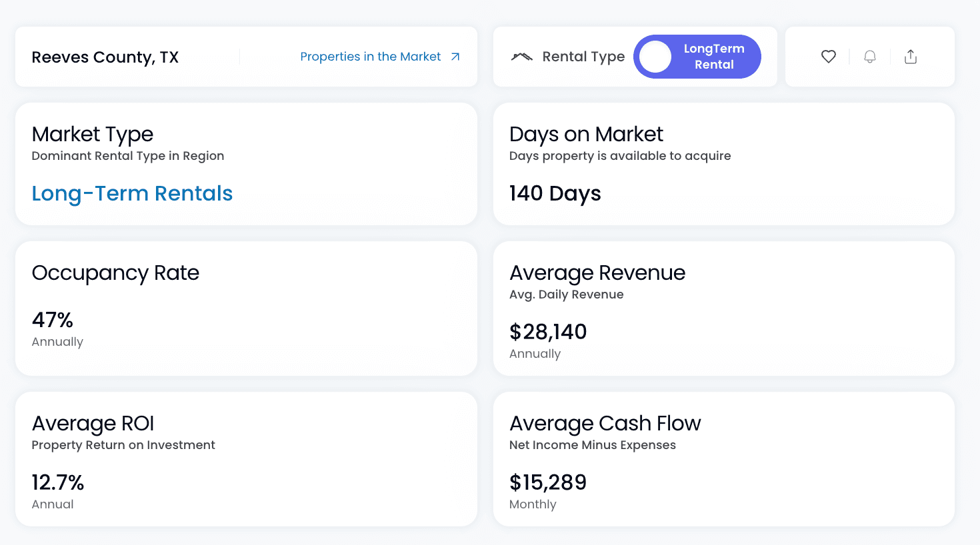Click the Days on Market card
Screen dimensions: 980x545
723,164
